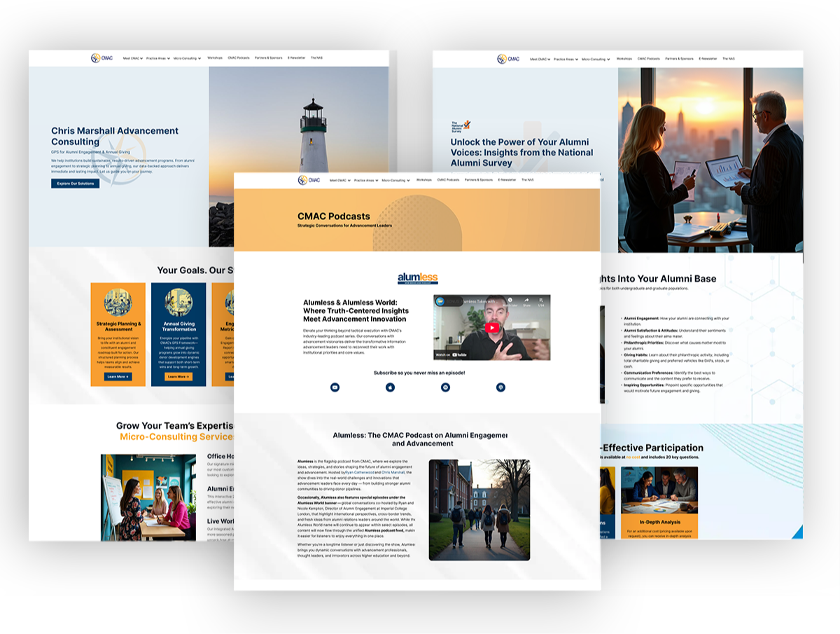Open E-Newsletter menu item on home page
This screenshot has height=634, width=840.
click(x=297, y=58)
